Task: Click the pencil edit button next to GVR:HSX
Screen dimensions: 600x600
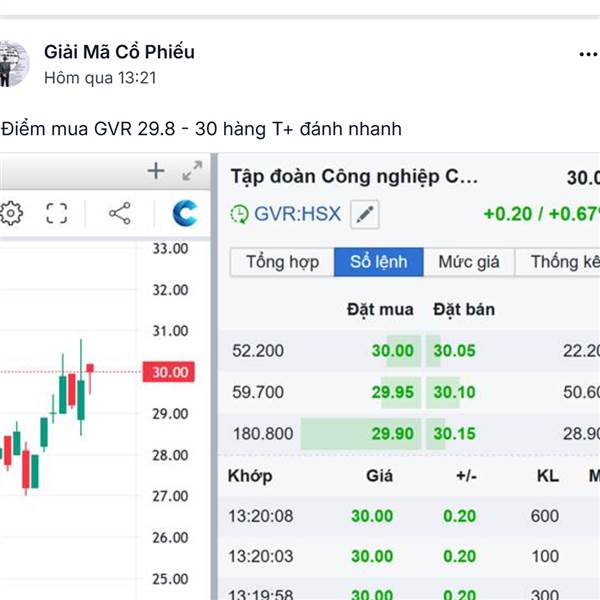Action: pyautogui.click(x=365, y=214)
